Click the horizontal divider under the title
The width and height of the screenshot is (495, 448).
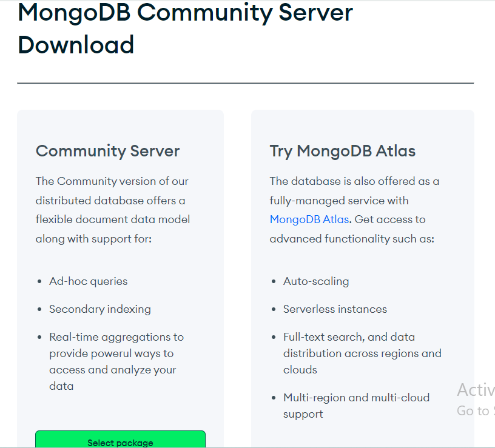[x=245, y=83]
